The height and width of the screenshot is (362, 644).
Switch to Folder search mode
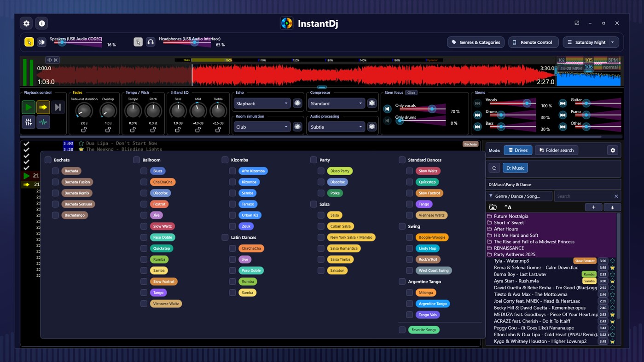coord(557,150)
